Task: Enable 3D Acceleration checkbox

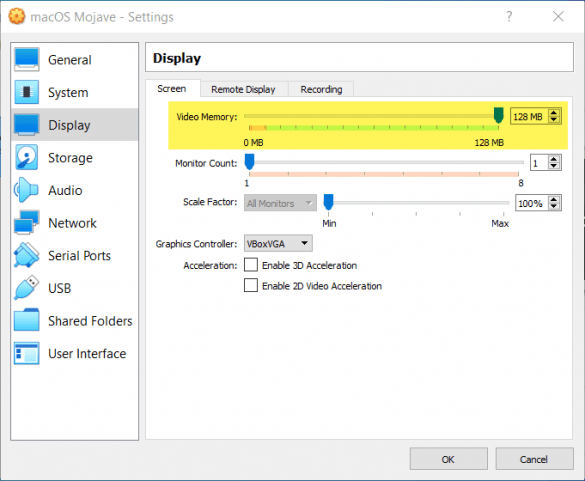Action: coord(251,265)
